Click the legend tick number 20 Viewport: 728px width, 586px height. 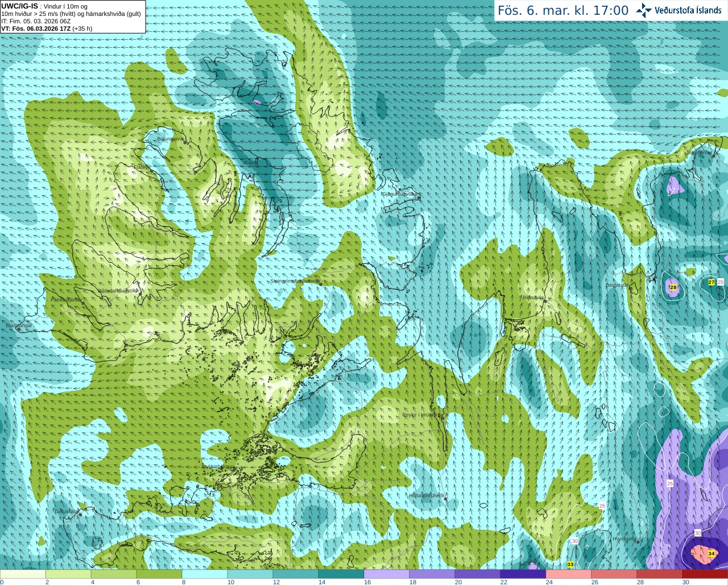[458, 582]
